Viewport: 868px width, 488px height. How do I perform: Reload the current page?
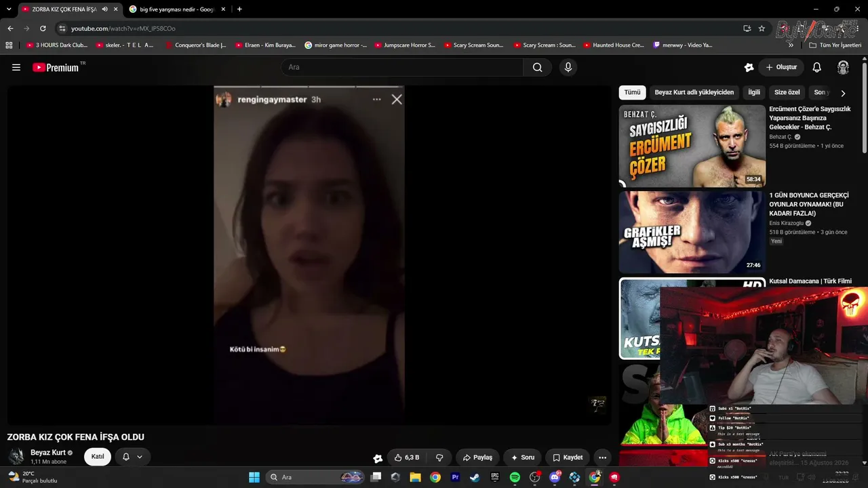tap(43, 28)
